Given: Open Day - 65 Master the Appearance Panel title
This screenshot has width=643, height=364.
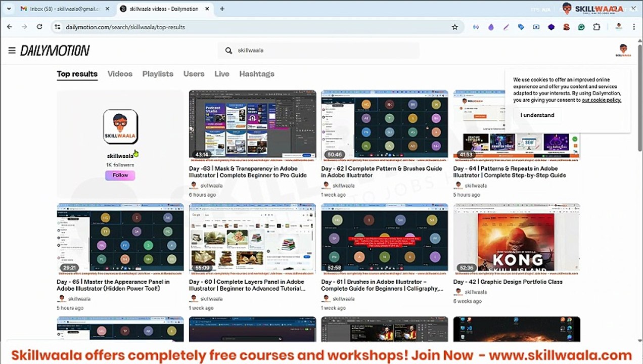Looking at the screenshot, I should coord(113,285).
